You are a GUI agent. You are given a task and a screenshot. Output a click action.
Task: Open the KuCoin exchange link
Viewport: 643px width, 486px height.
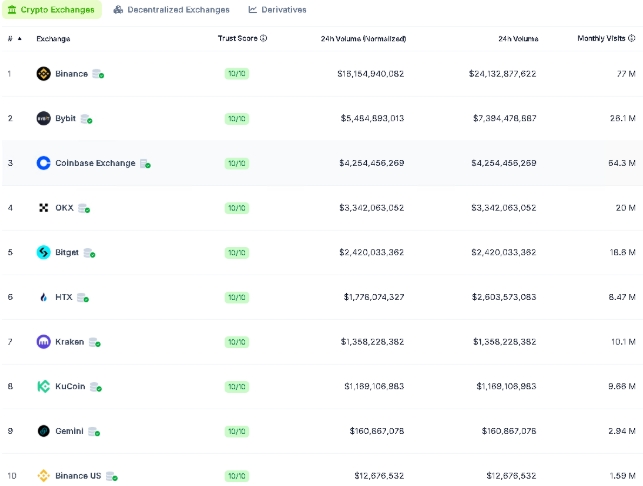tap(70, 386)
